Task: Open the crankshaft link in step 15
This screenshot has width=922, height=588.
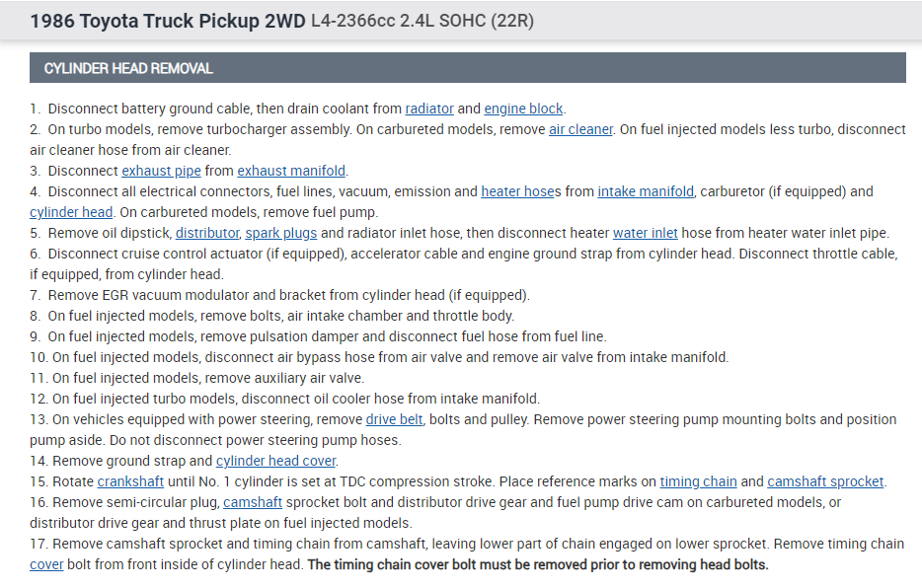Action: (x=130, y=481)
